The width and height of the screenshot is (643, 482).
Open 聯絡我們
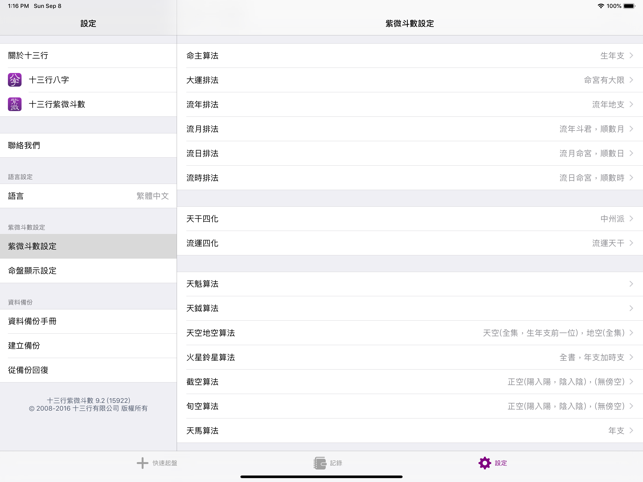click(x=88, y=145)
